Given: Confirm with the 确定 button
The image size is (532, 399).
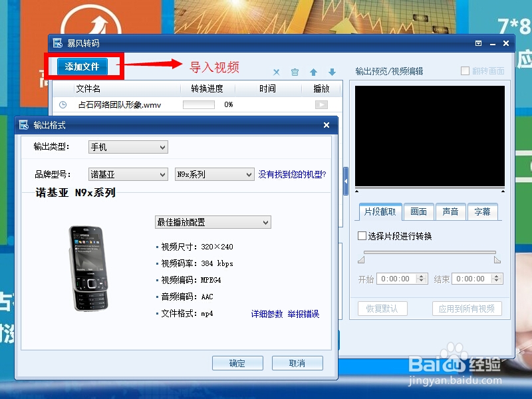Looking at the screenshot, I should (237, 363).
